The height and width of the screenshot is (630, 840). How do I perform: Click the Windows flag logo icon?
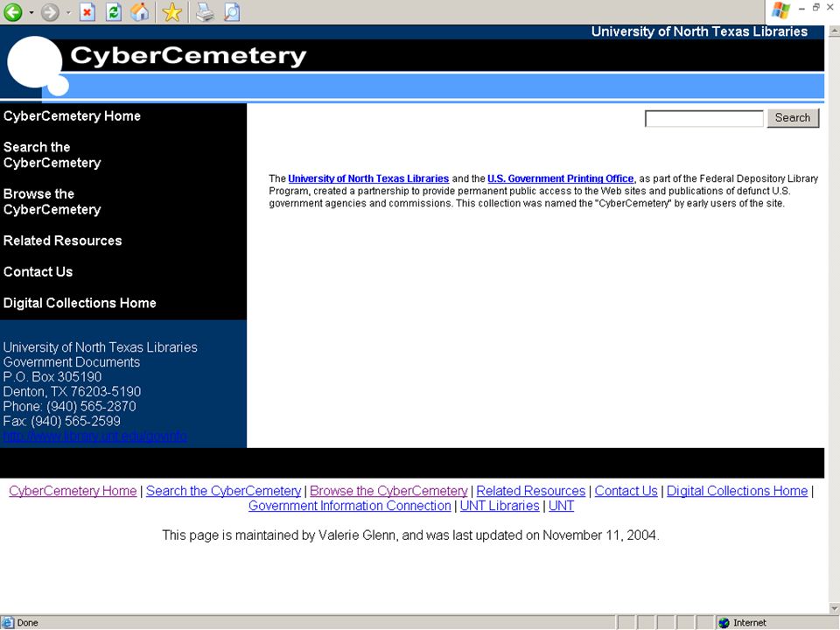[780, 10]
